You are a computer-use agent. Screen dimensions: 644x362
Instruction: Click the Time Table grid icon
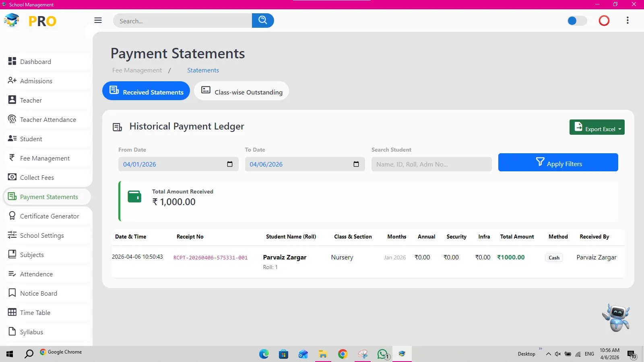[x=12, y=312]
